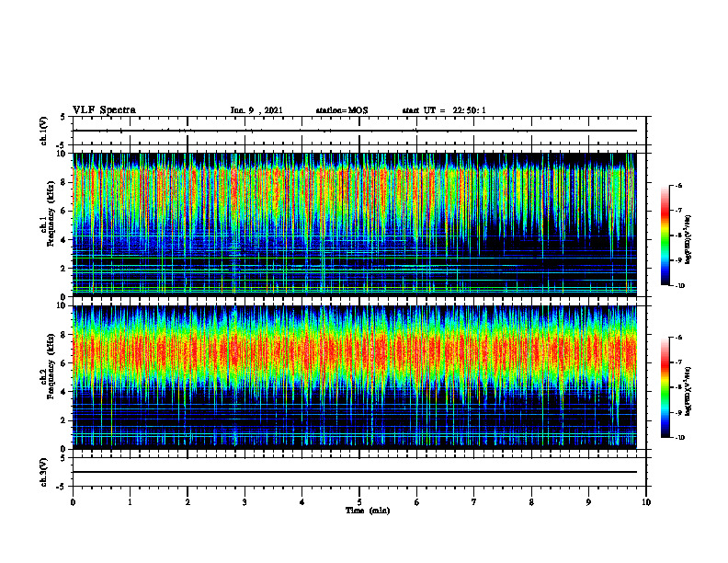Screen dimensions: 728x563
Task: Click tick label "9" on Time axis
Action: [x=588, y=502]
